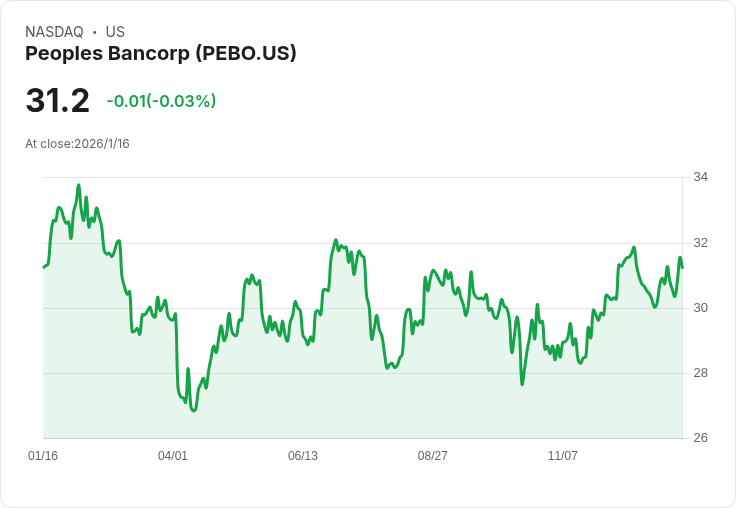Click the 28 y-axis label
The height and width of the screenshot is (508, 736).
coord(700,373)
